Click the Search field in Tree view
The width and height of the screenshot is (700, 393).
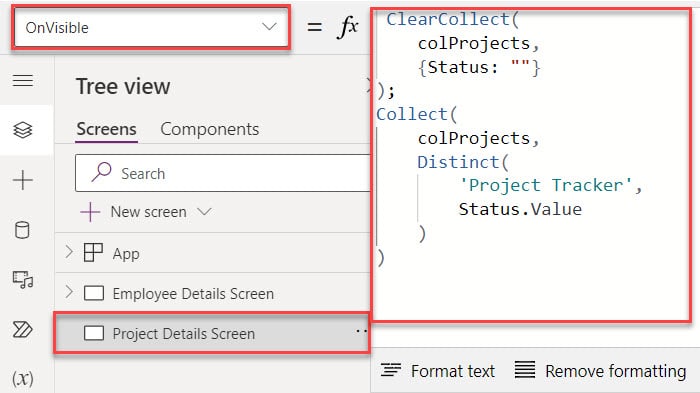(x=223, y=173)
